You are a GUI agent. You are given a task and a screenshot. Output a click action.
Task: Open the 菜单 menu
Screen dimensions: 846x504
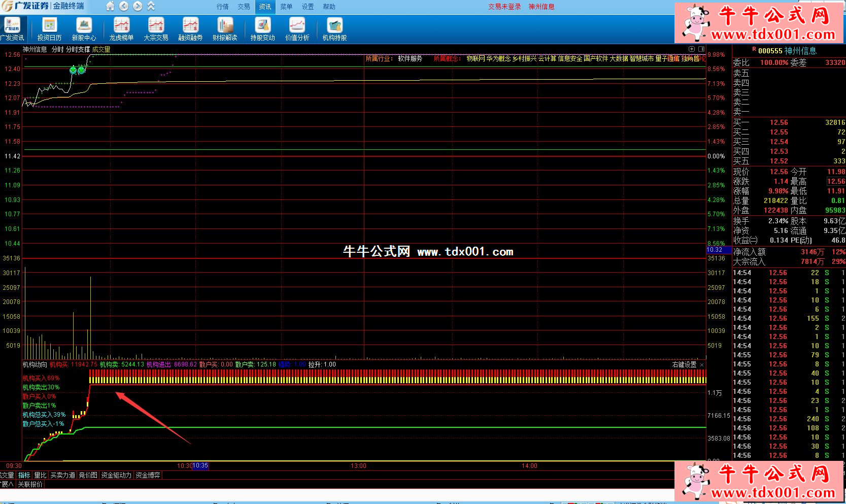click(286, 7)
